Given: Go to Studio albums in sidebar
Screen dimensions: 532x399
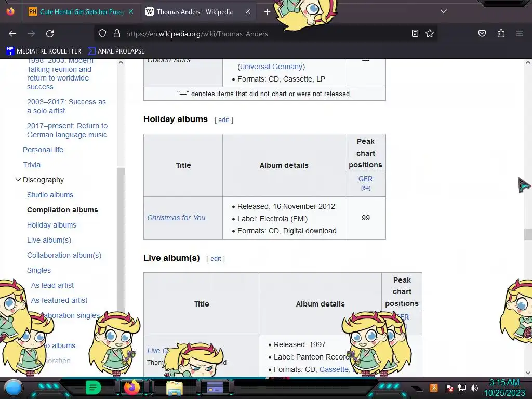Looking at the screenshot, I should [50, 195].
